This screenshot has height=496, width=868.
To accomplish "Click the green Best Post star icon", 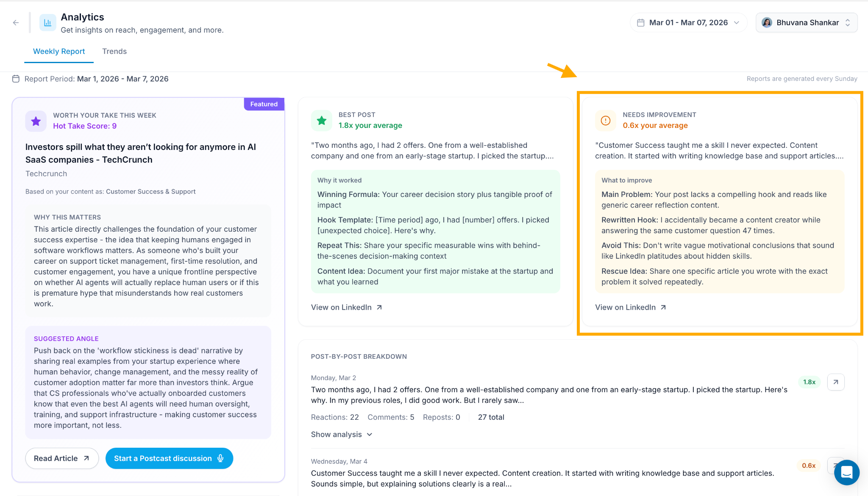I will coord(322,121).
